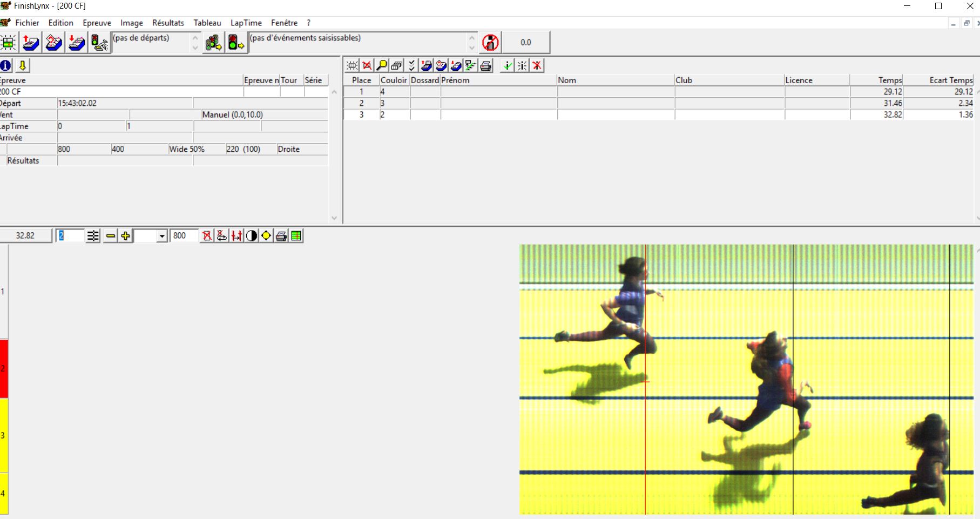Image resolution: width=980 pixels, height=519 pixels.
Task: Click the yellow lane 3 marker strip
Action: pos(4,435)
